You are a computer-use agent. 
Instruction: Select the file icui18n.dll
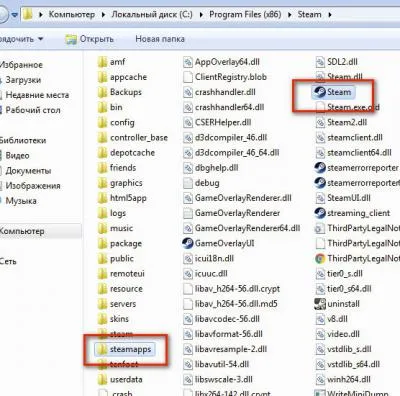tap(208, 259)
